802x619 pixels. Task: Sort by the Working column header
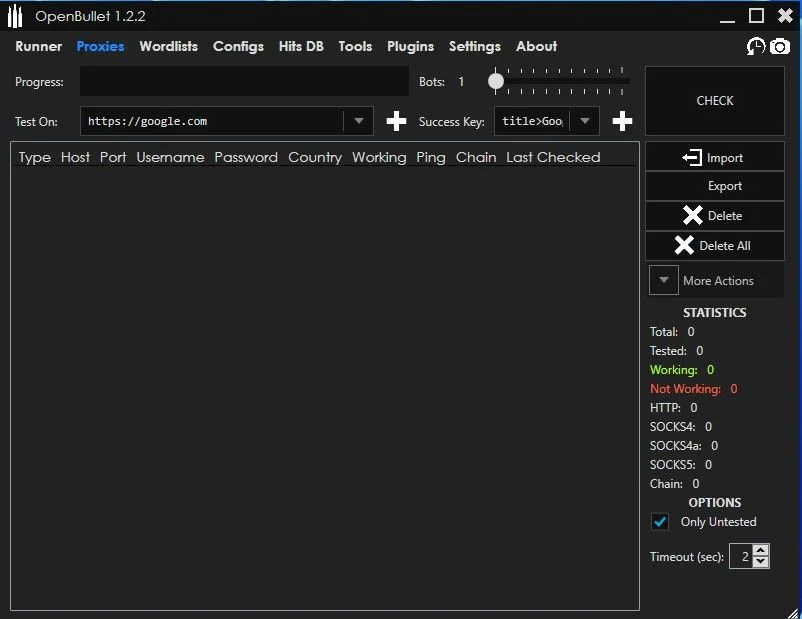[379, 158]
